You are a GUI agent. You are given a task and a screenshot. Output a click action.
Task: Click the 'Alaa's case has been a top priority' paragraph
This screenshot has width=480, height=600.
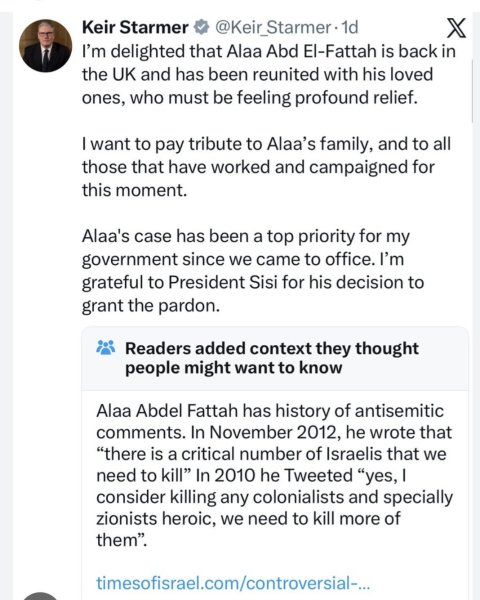tap(253, 271)
